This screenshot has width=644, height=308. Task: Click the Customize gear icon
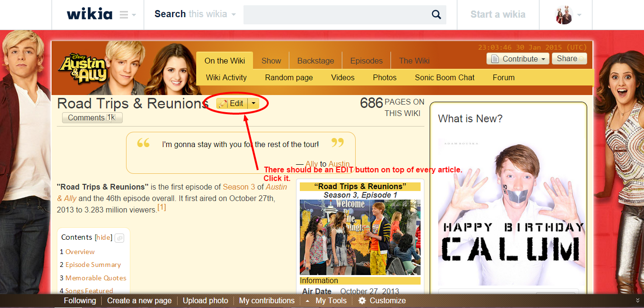(x=362, y=300)
